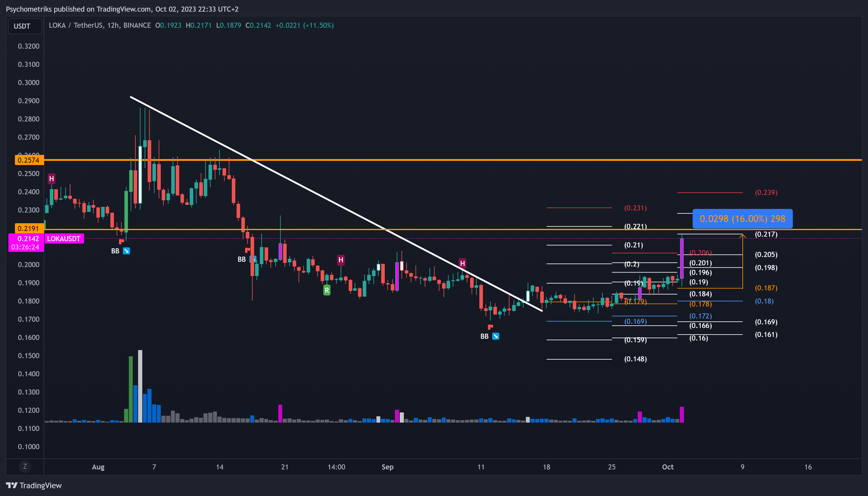Click the red flag above September BB label

coord(490,327)
